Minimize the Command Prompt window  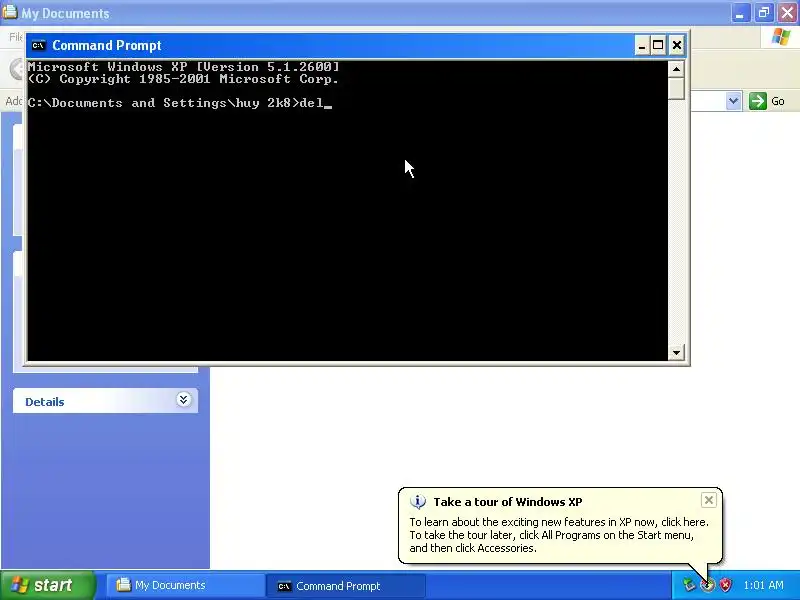point(642,46)
